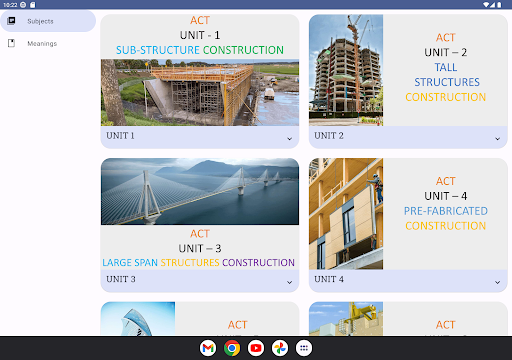Select the cable-stayed bridge image

[x=200, y=191]
